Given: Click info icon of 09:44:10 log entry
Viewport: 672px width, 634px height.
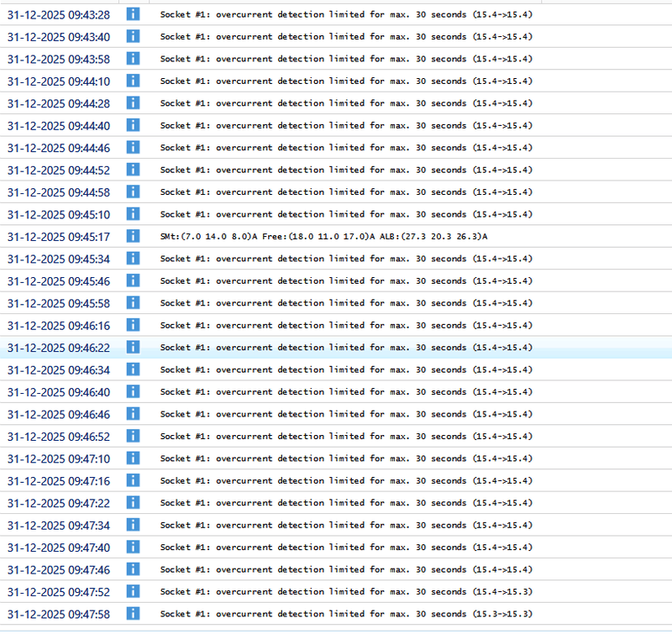Looking at the screenshot, I should 133,81.
